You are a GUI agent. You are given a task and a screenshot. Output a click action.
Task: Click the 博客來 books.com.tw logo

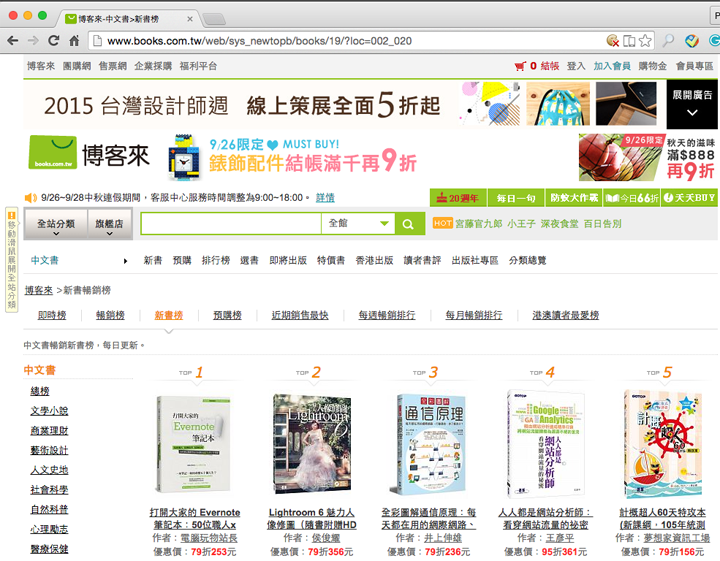tap(90, 152)
